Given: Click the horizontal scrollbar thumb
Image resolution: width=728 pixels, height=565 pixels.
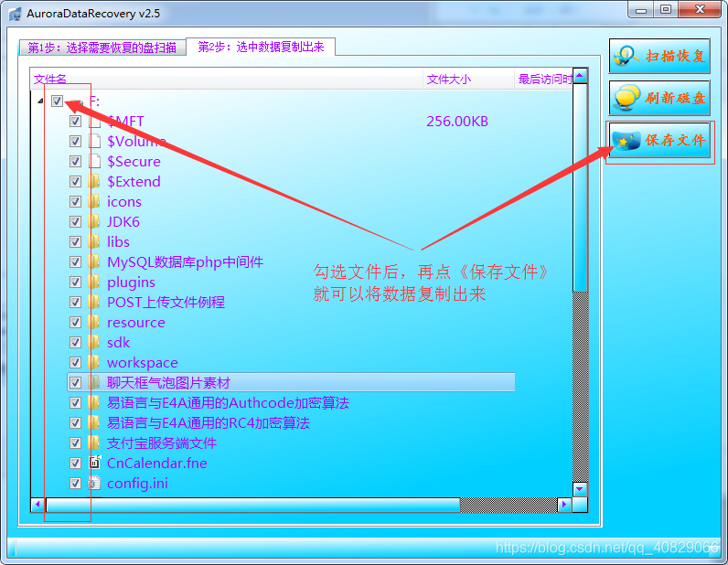Looking at the screenshot, I should [253, 504].
